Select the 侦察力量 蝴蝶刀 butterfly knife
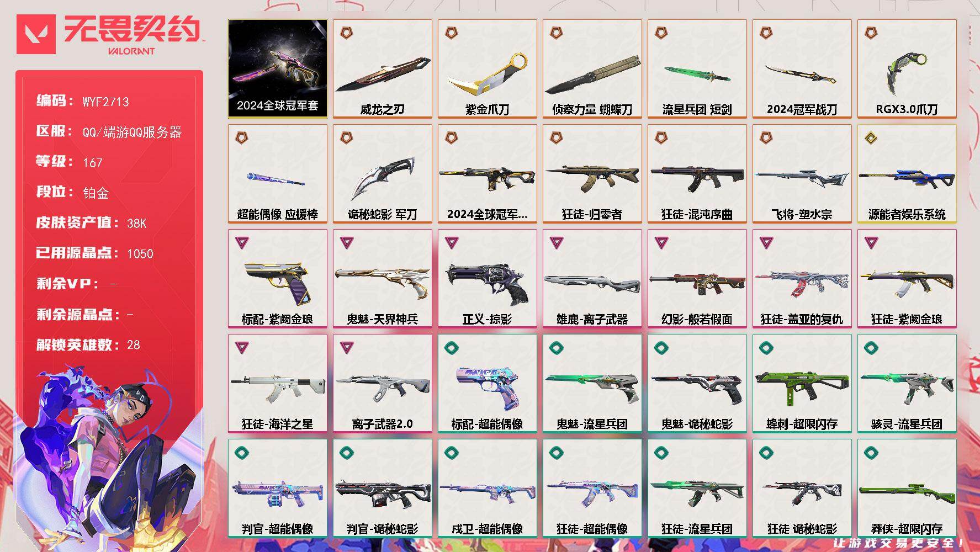 tap(592, 69)
